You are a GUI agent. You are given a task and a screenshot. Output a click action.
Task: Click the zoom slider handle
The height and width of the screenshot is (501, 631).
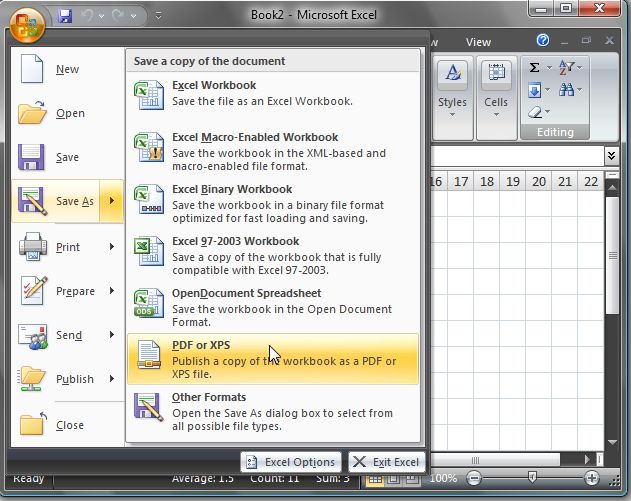pos(532,478)
